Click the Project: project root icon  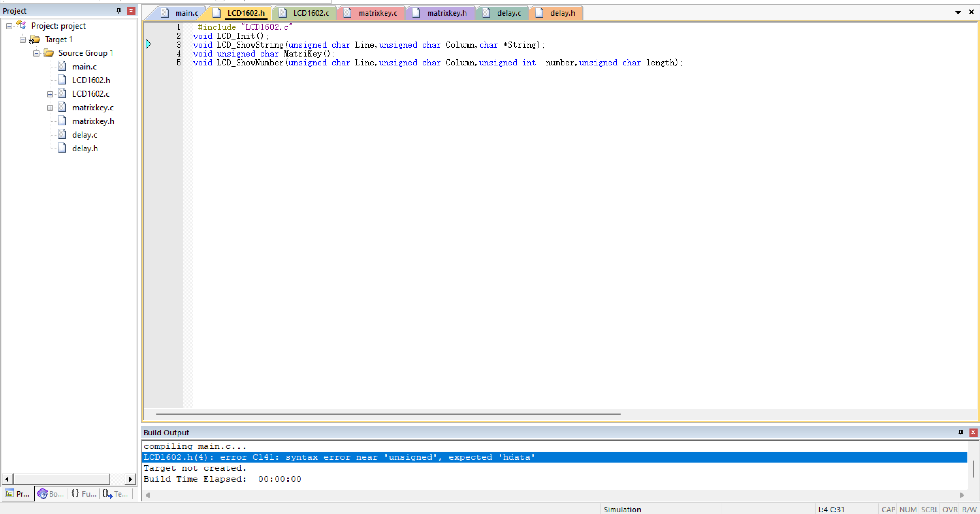[x=21, y=26]
